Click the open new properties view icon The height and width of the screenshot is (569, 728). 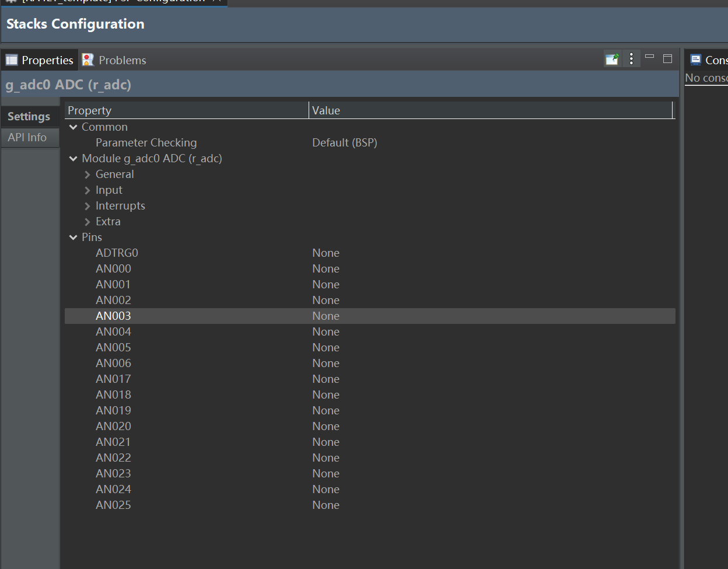click(x=612, y=59)
